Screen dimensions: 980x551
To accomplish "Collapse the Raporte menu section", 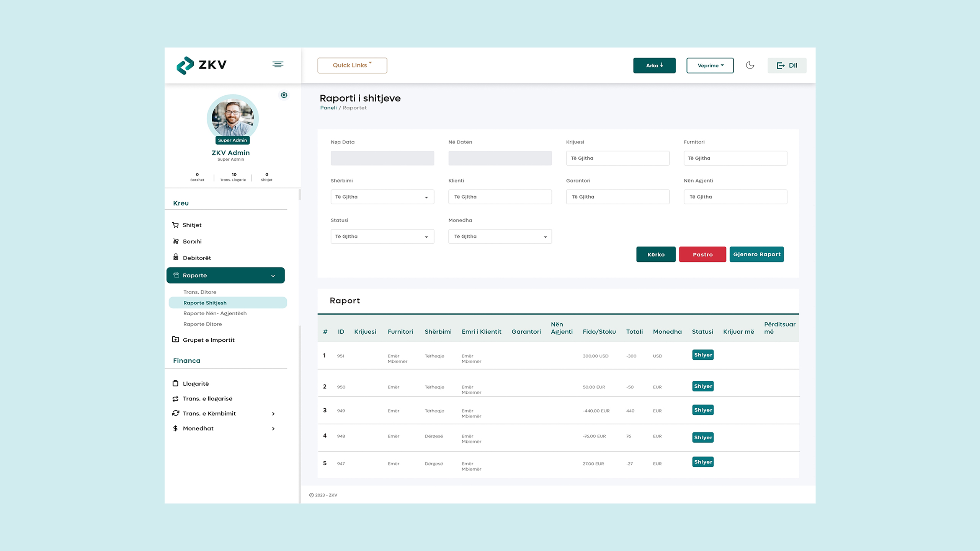I will click(x=273, y=275).
